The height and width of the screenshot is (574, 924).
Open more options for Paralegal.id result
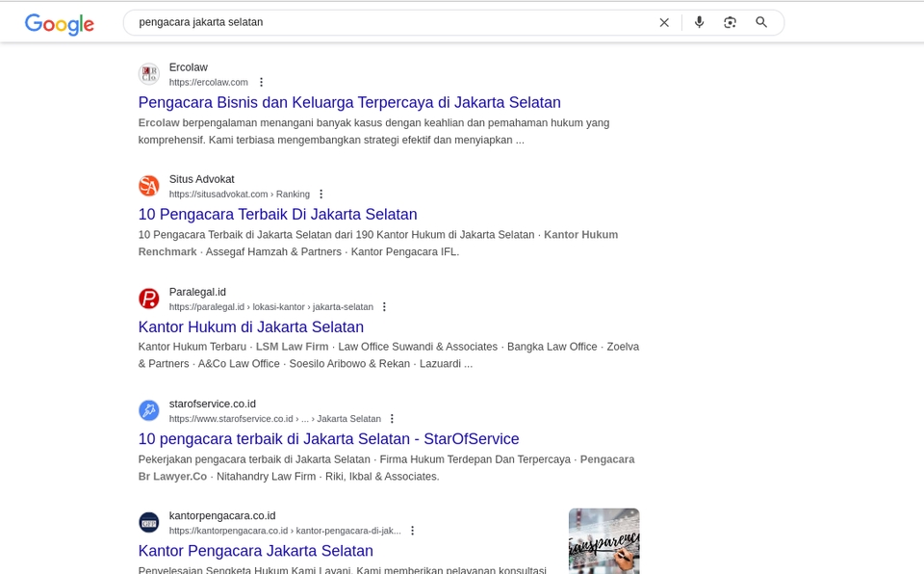(x=384, y=307)
